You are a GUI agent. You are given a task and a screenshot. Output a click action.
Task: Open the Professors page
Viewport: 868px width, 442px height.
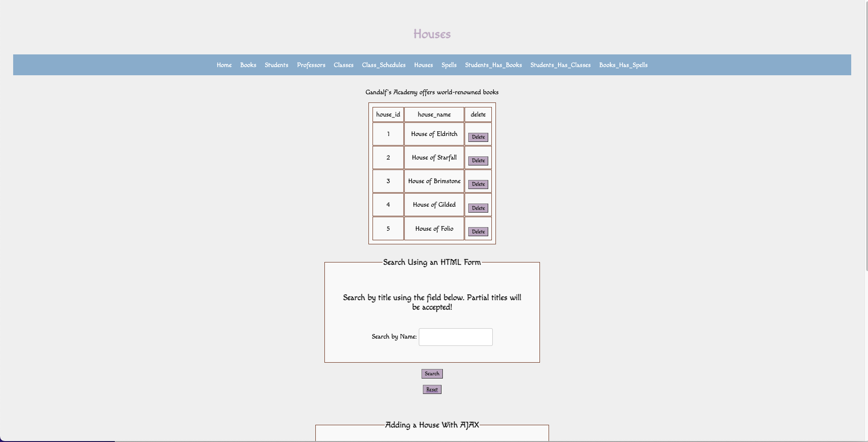coord(311,65)
